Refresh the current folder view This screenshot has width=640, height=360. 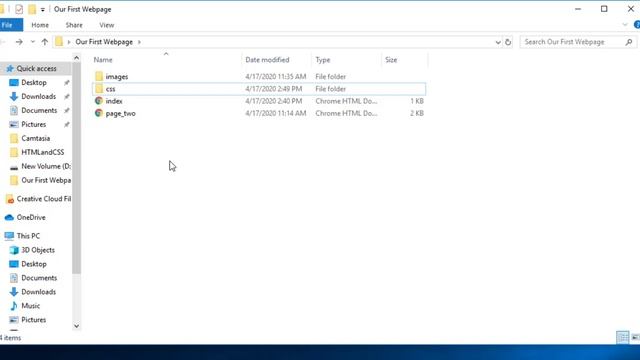pos(508,42)
